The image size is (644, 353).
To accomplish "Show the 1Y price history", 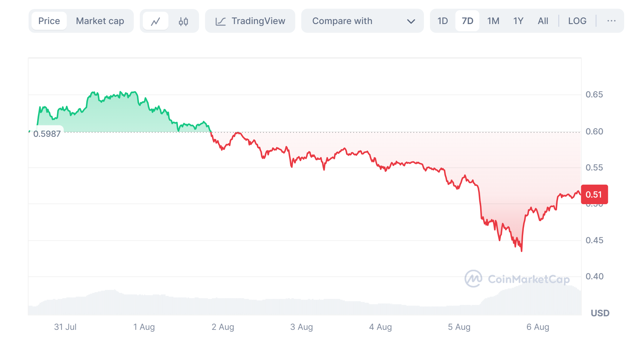I will [518, 21].
